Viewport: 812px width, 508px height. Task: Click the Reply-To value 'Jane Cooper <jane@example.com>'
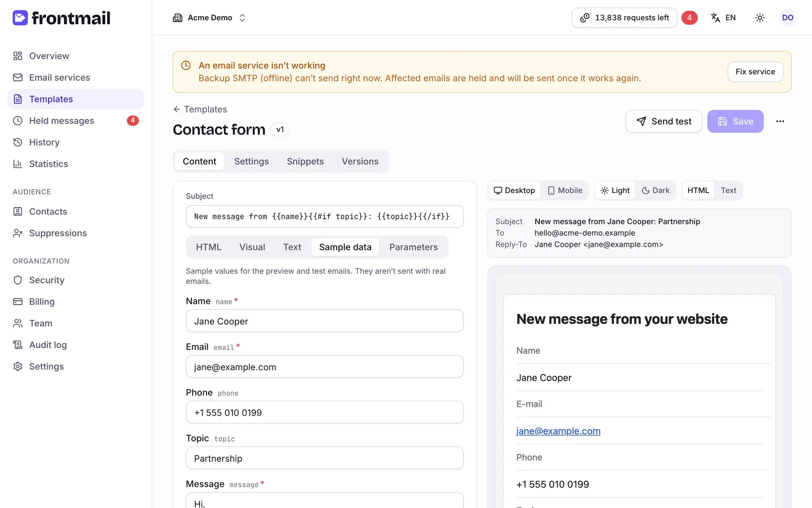pos(598,244)
